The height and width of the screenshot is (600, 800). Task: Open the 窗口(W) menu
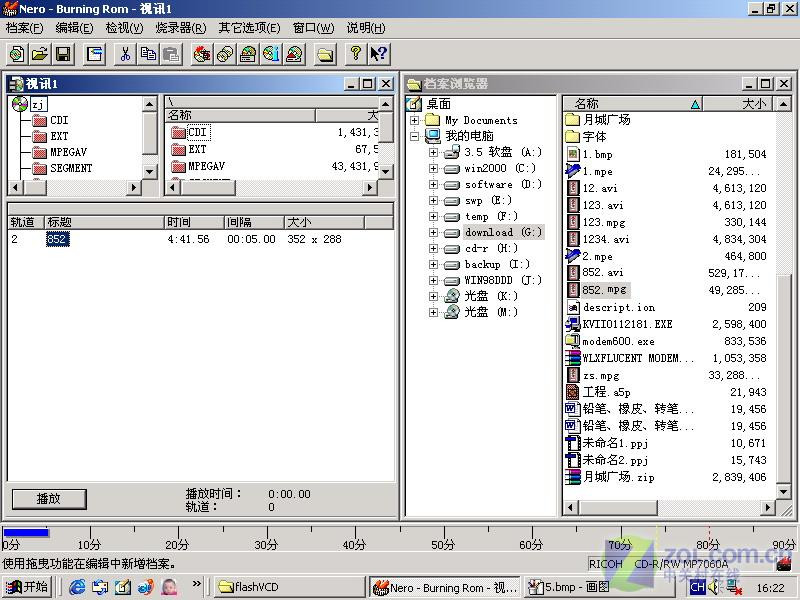point(313,28)
